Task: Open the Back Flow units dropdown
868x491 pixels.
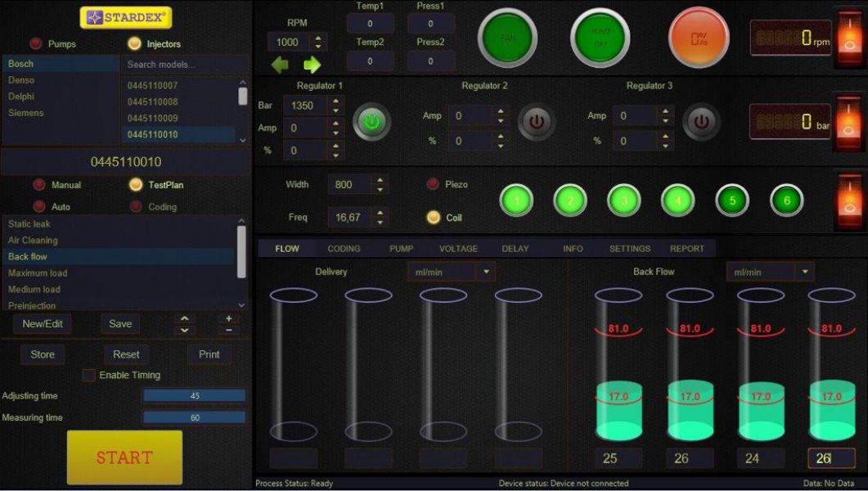Action: pyautogui.click(x=805, y=272)
